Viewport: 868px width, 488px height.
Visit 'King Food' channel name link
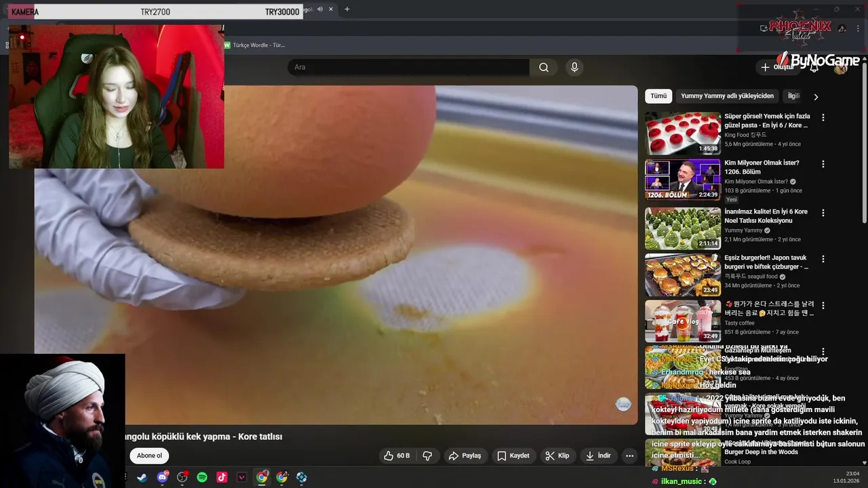[745, 135]
